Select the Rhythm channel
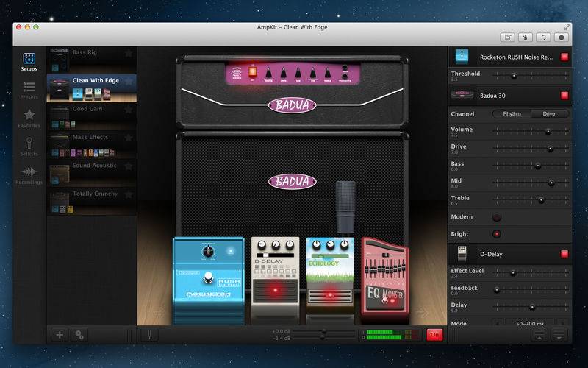588x368 pixels. click(512, 114)
